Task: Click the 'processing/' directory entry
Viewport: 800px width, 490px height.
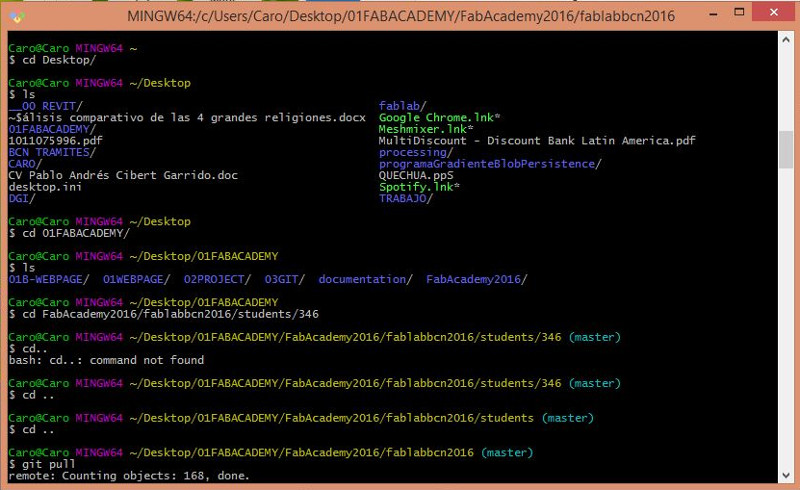Action: [415, 152]
